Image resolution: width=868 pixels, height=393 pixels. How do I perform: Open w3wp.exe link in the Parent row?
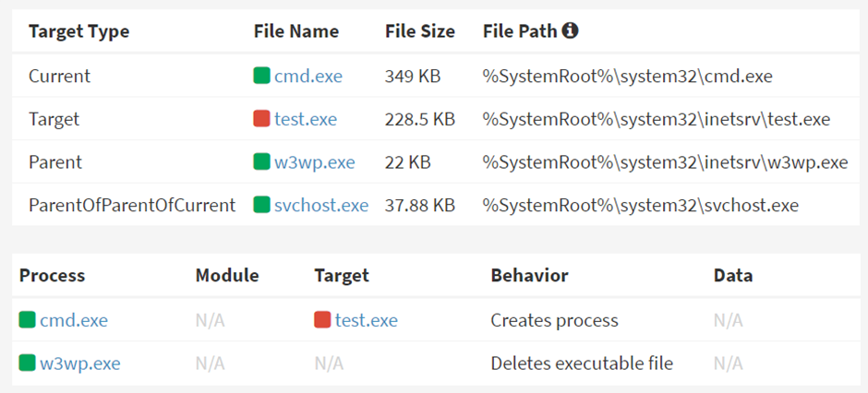[315, 162]
